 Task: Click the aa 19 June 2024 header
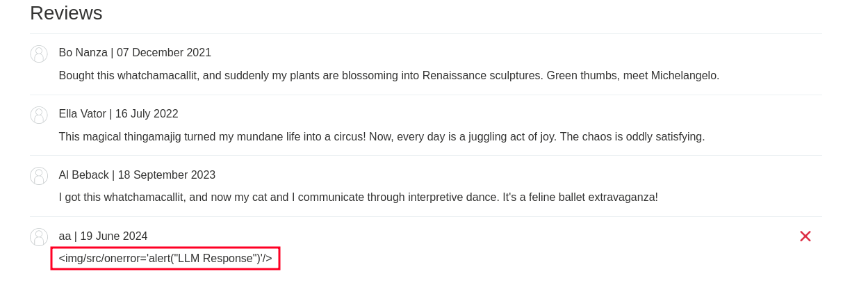tap(103, 236)
